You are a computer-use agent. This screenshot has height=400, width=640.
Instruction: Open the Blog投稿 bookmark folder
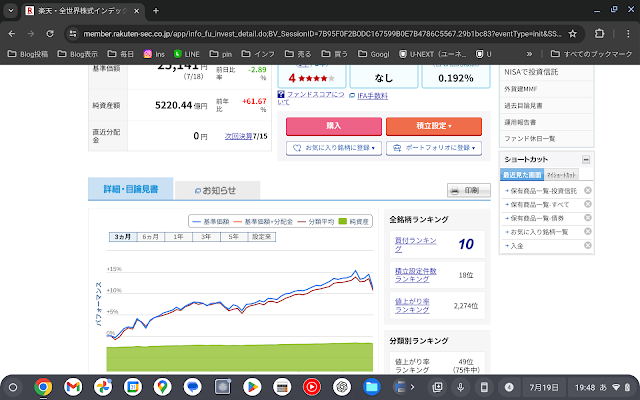click(x=28, y=54)
